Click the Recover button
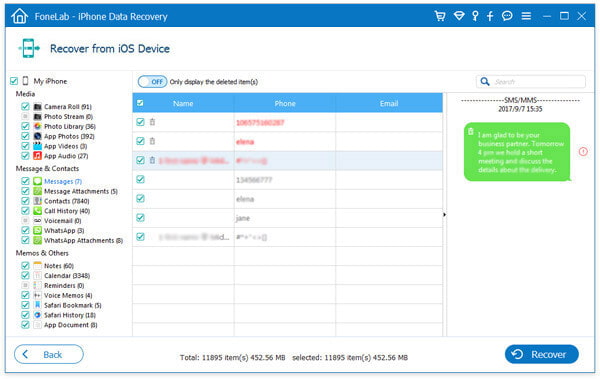 [x=541, y=354]
